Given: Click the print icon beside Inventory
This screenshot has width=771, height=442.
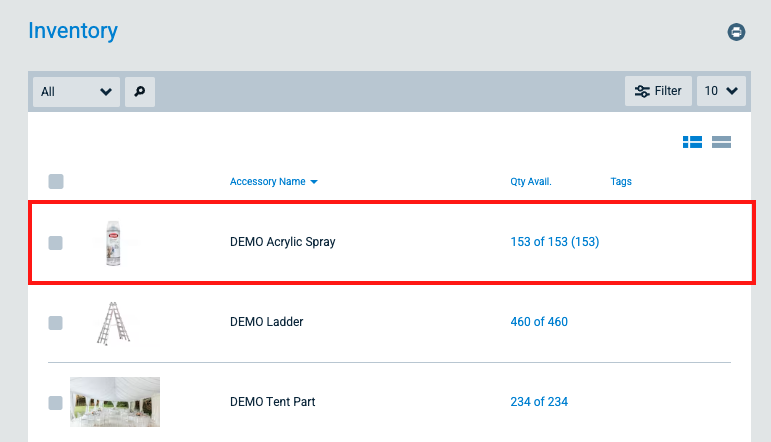Looking at the screenshot, I should pyautogui.click(x=736, y=32).
